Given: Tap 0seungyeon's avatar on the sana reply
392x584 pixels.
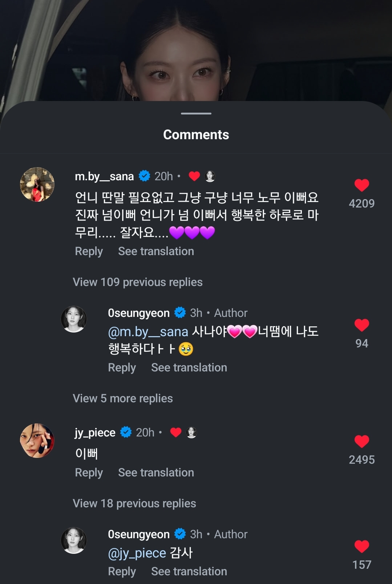Looking at the screenshot, I should (74, 319).
